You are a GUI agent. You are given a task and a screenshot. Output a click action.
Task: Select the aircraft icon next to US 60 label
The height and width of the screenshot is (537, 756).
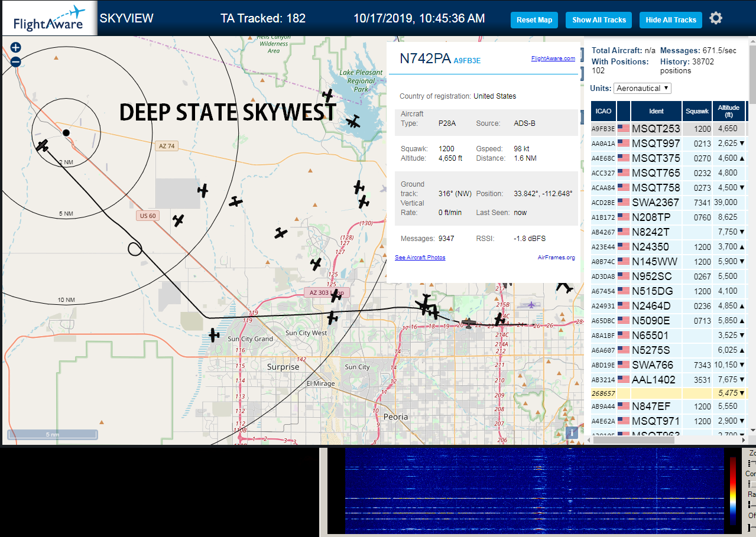coord(178,220)
